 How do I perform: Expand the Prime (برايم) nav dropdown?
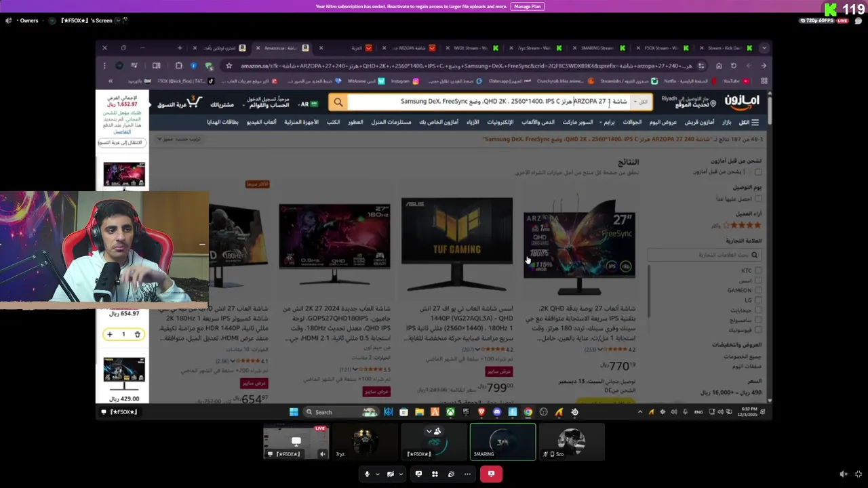[x=608, y=122]
